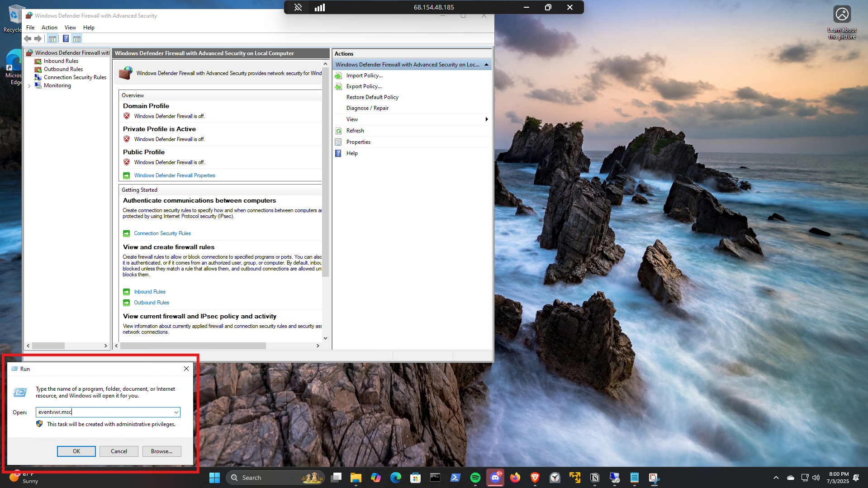The width and height of the screenshot is (868, 488).
Task: Click Browse in the Run dialog
Action: click(x=161, y=451)
